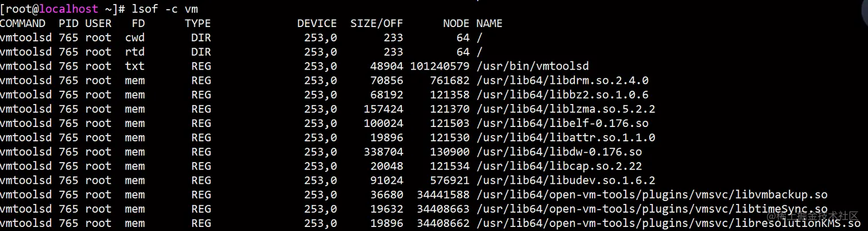Click size value 19632
This screenshot has height=231, width=868.
(386, 209)
